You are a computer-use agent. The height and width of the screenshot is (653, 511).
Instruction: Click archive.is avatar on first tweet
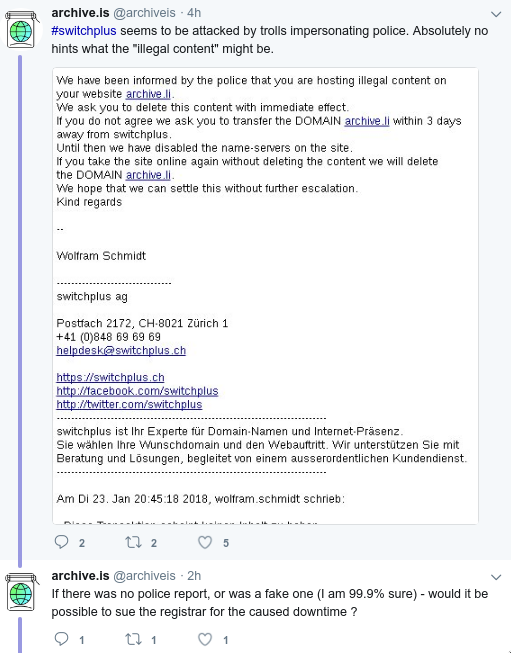[x=22, y=29]
